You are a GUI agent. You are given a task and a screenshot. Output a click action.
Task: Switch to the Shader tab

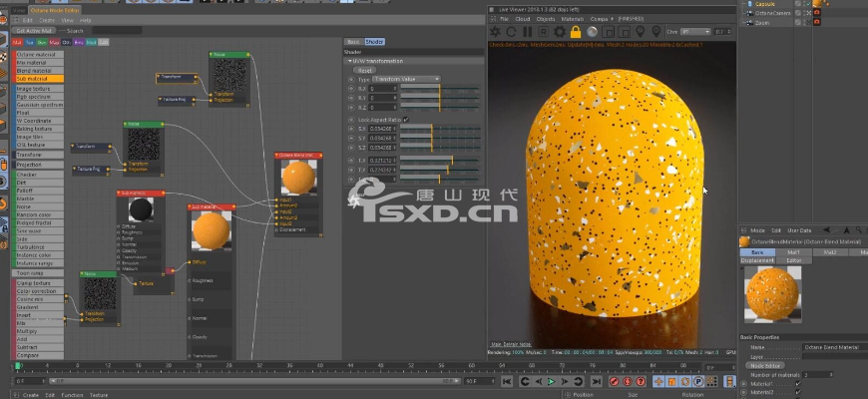point(374,42)
